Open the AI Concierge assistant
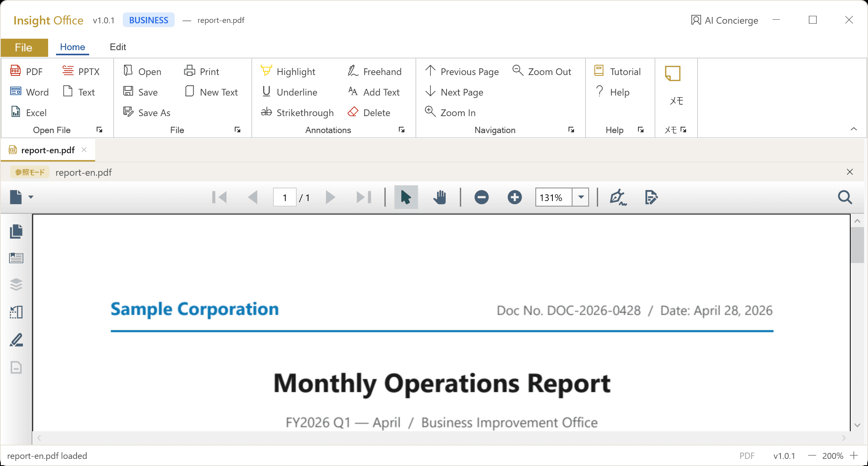The image size is (868, 466). point(724,20)
